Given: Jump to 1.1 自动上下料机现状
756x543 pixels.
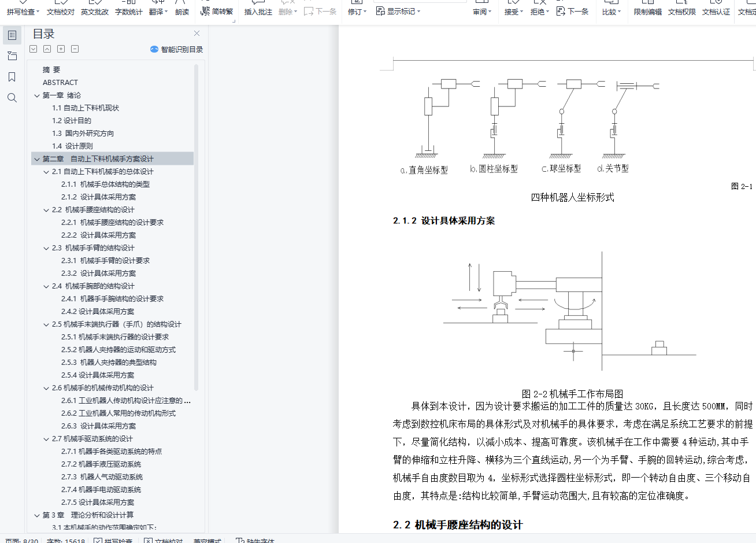Looking at the screenshot, I should (x=86, y=108).
